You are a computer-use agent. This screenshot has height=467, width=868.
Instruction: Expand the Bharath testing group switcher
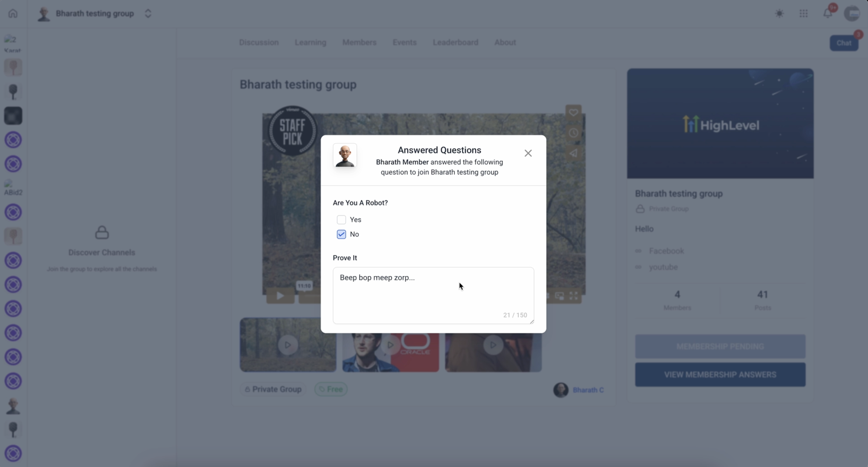point(148,14)
